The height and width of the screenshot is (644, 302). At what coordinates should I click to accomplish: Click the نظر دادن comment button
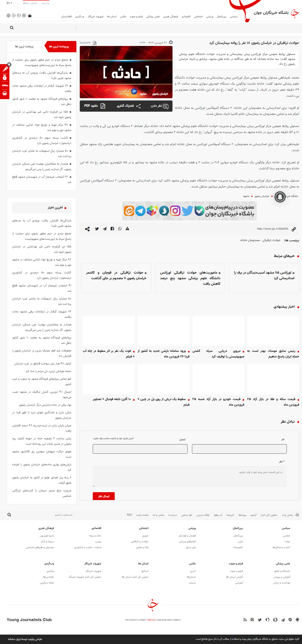pyautogui.click(x=159, y=106)
